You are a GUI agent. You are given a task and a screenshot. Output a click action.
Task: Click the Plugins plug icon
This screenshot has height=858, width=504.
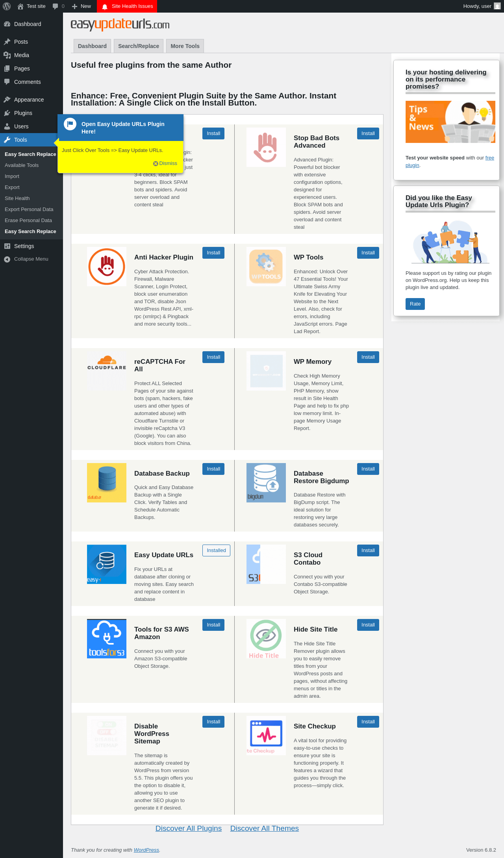click(x=7, y=113)
